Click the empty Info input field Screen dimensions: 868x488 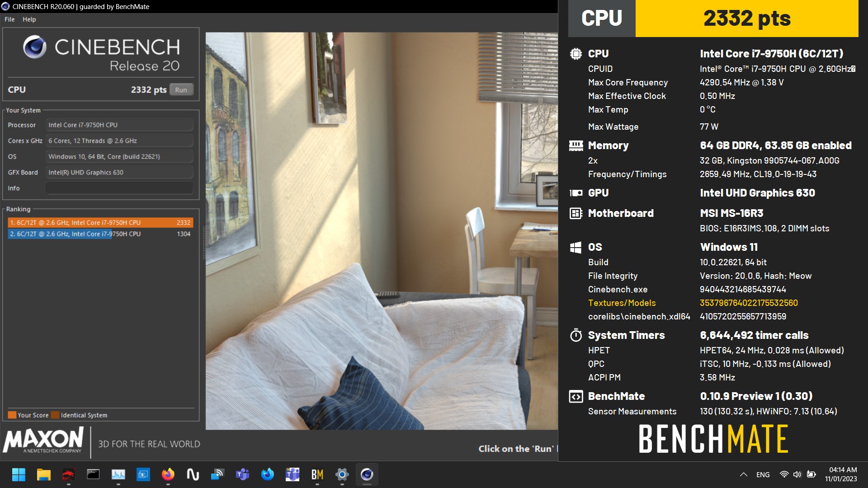click(119, 188)
